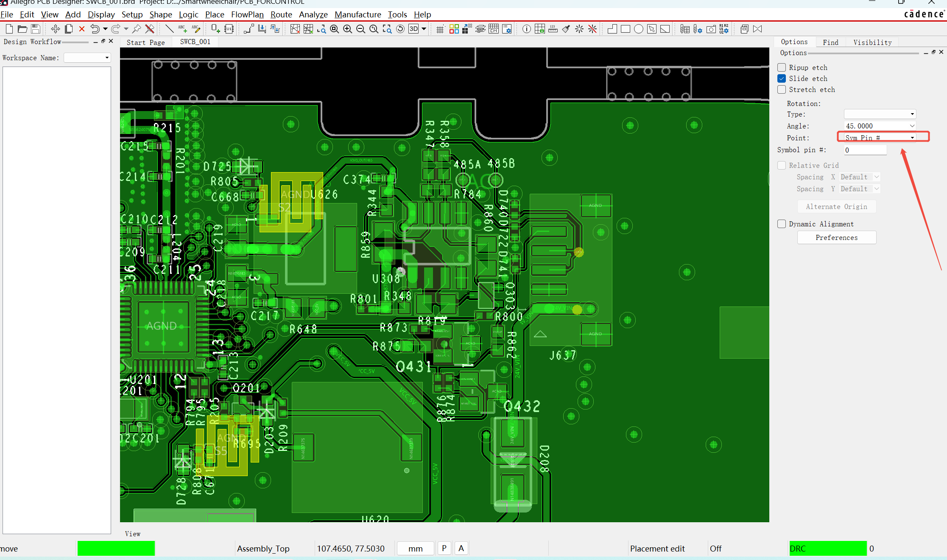Open the Route menu
This screenshot has height=560, width=947.
281,14
